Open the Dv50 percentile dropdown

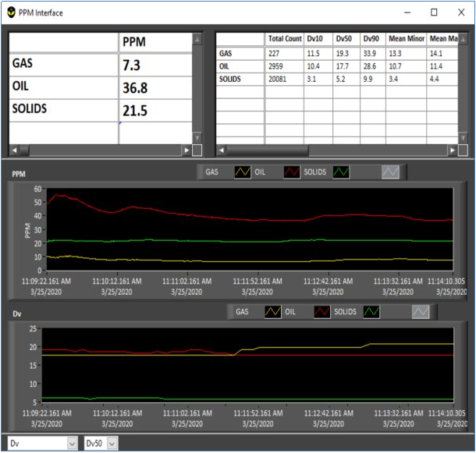coord(112,444)
